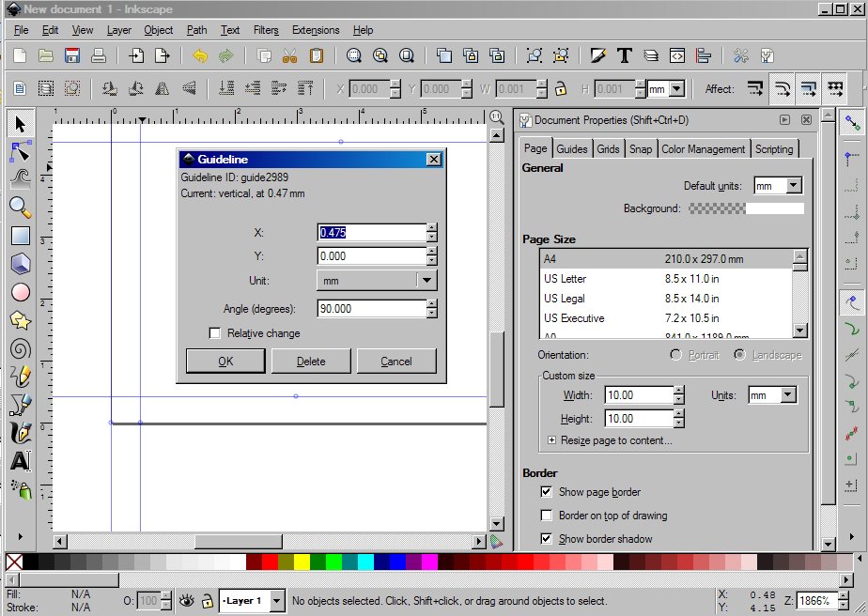Select the Spiral tool

click(20, 348)
